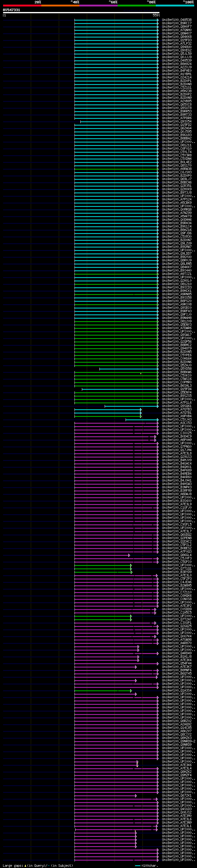The image size is (197, 868).
Task: Open hit UniRef100_B9RCI7
Action: (x=177, y=23)
